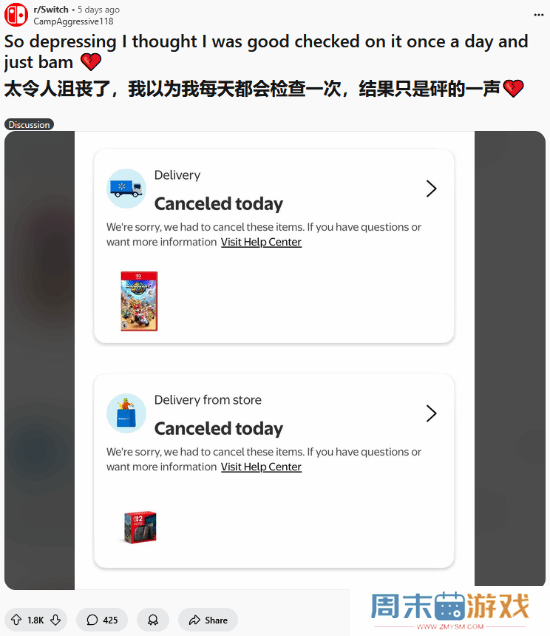Open CampAggressive118 user profile

[73, 21]
